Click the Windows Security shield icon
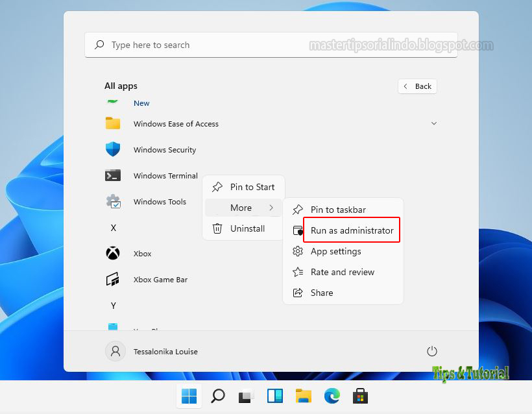532x414 pixels. (x=113, y=149)
